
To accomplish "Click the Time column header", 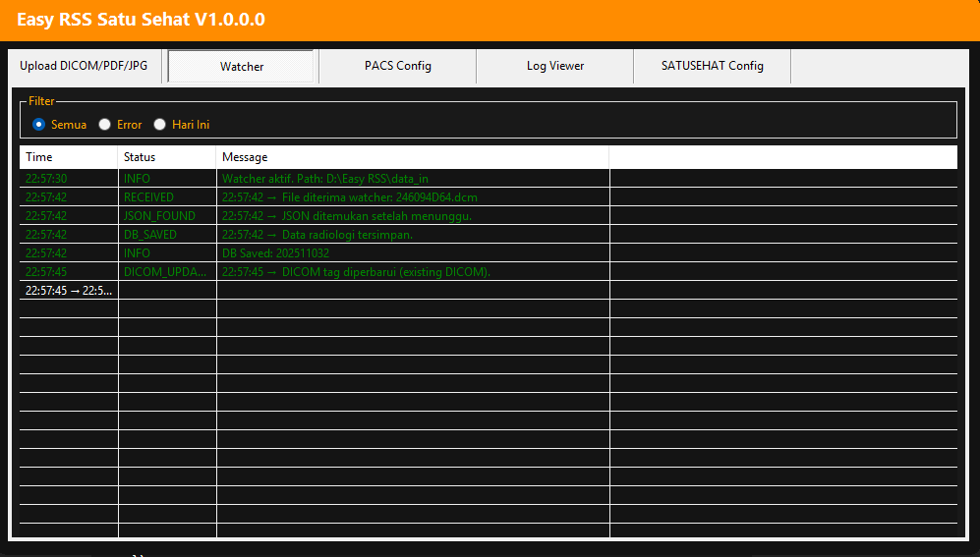I will coord(68,157).
